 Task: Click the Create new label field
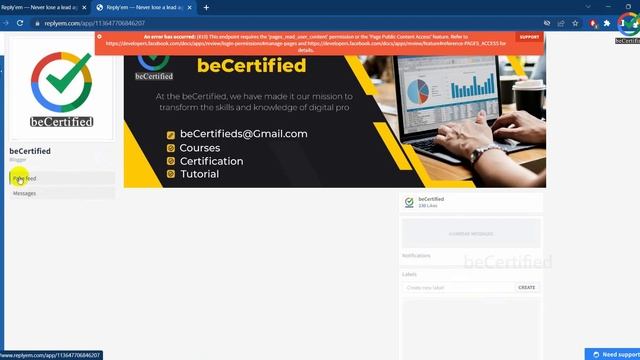tap(458, 288)
